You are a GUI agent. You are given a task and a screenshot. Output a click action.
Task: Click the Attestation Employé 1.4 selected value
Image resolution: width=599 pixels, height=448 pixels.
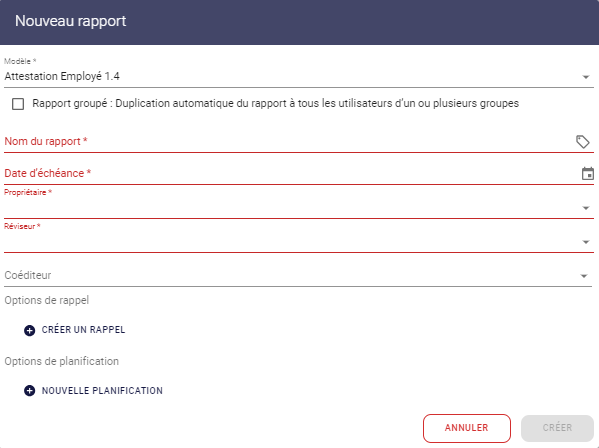[x=62, y=76]
